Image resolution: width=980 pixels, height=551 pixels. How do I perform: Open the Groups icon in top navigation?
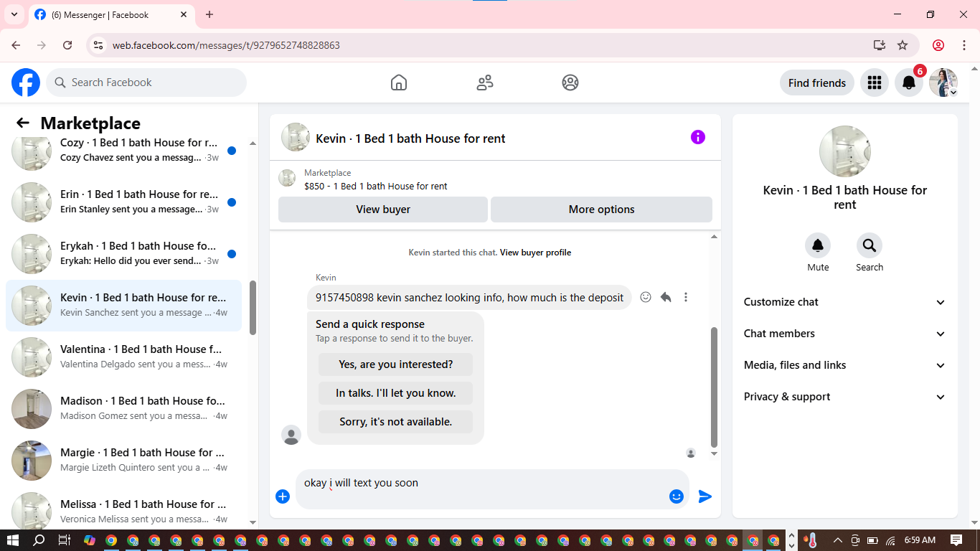click(x=570, y=83)
